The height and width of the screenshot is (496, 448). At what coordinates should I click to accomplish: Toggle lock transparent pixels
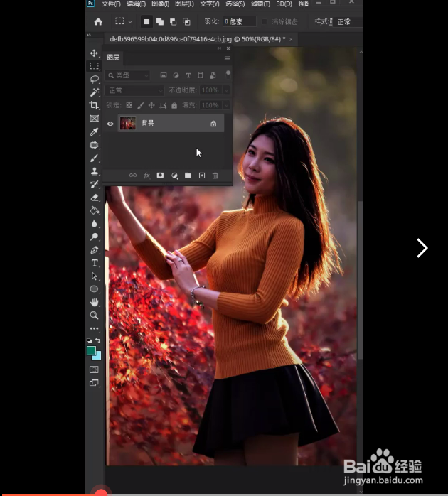[x=129, y=105]
